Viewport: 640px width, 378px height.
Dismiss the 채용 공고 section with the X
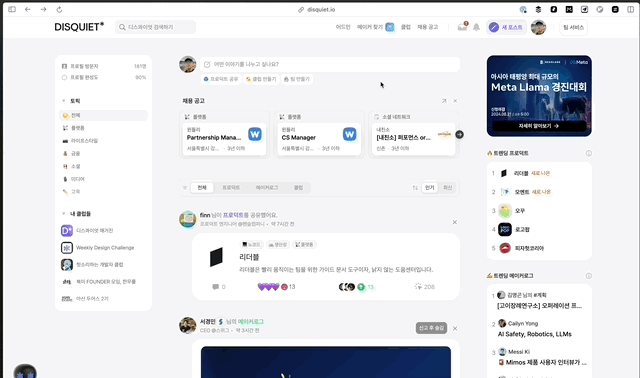(x=455, y=101)
